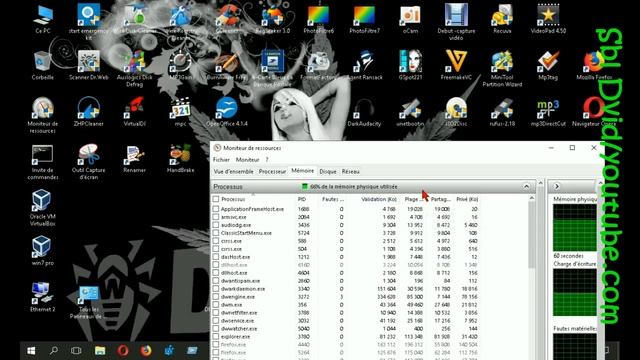Open the Fichier menu

(x=221, y=160)
